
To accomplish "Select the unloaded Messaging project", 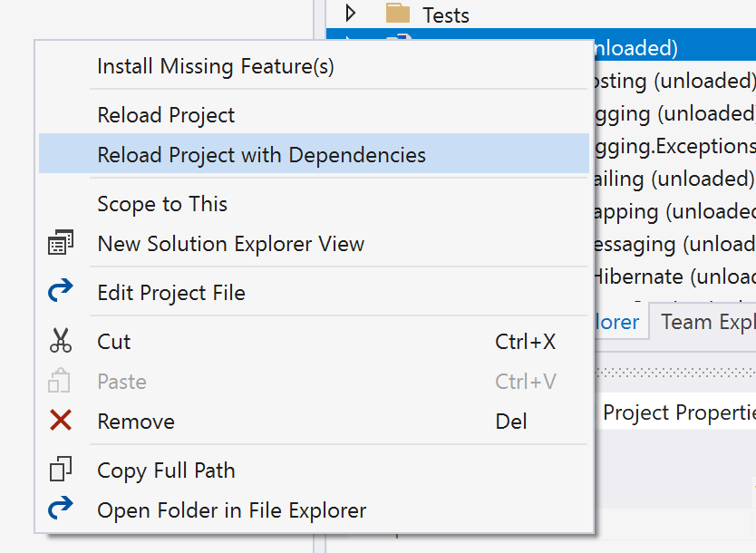I will (673, 244).
